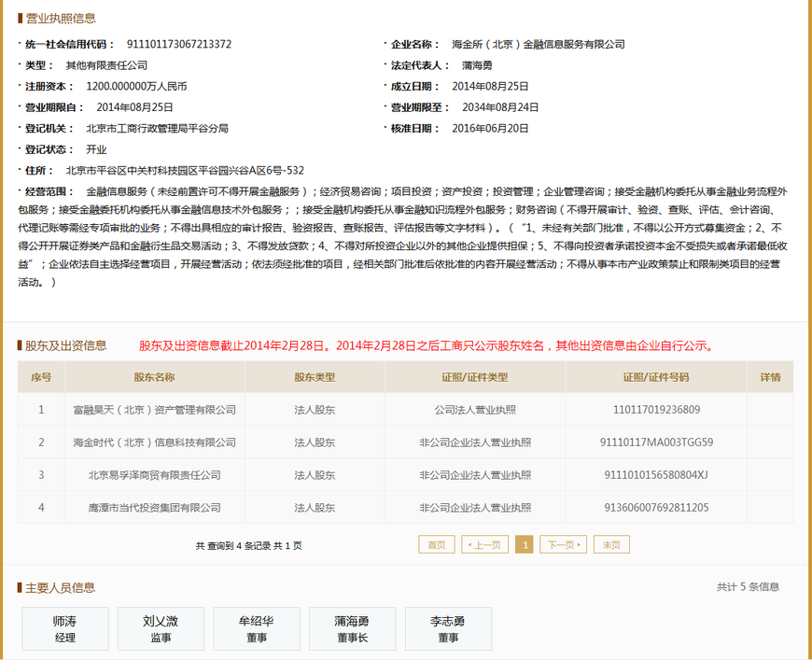Image resolution: width=812 pixels, height=660 pixels.
Task: Select shareholder 富融昊天（北京）资产管理有限公司
Action: pyautogui.click(x=154, y=410)
